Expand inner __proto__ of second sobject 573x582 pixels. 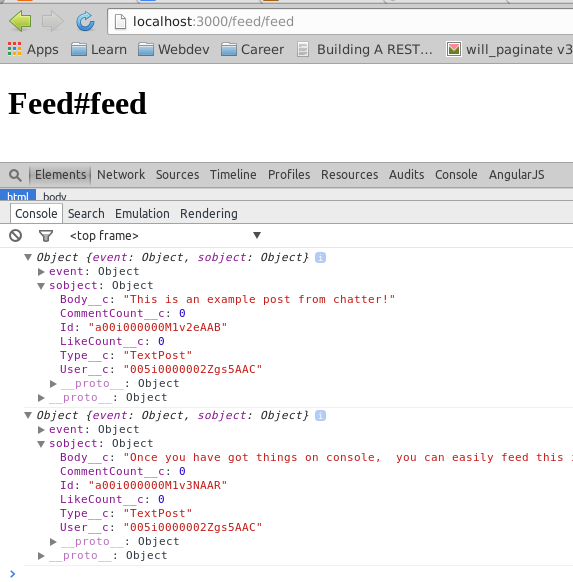pyautogui.click(x=53, y=542)
